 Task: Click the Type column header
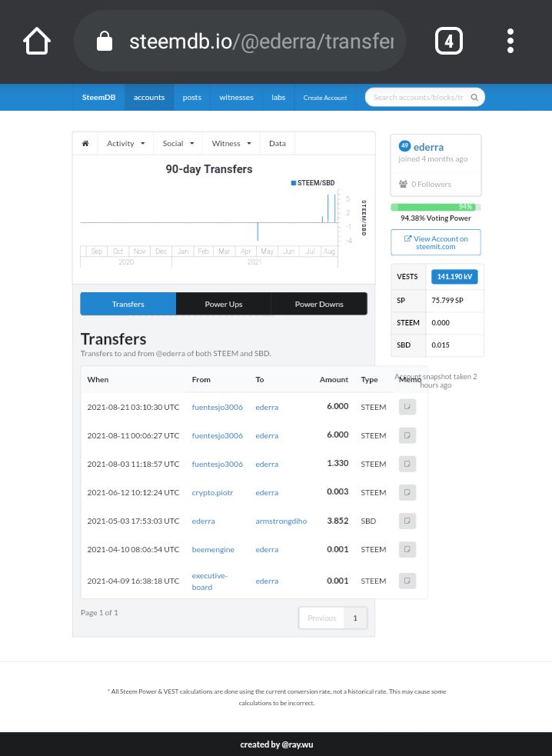[369, 379]
